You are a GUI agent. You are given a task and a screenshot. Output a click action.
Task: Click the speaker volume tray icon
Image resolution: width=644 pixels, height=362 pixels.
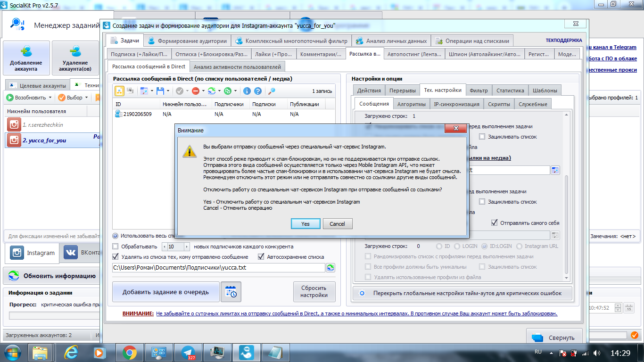597,353
